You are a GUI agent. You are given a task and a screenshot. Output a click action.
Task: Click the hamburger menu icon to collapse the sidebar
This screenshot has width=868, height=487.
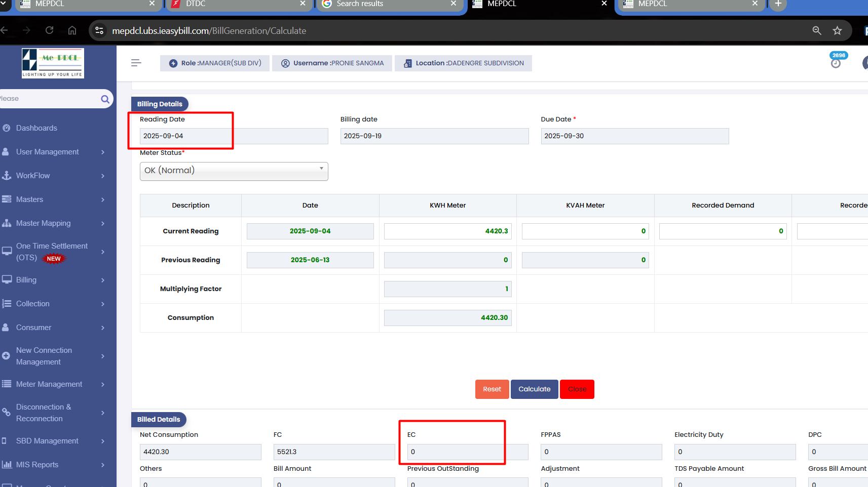pos(135,63)
